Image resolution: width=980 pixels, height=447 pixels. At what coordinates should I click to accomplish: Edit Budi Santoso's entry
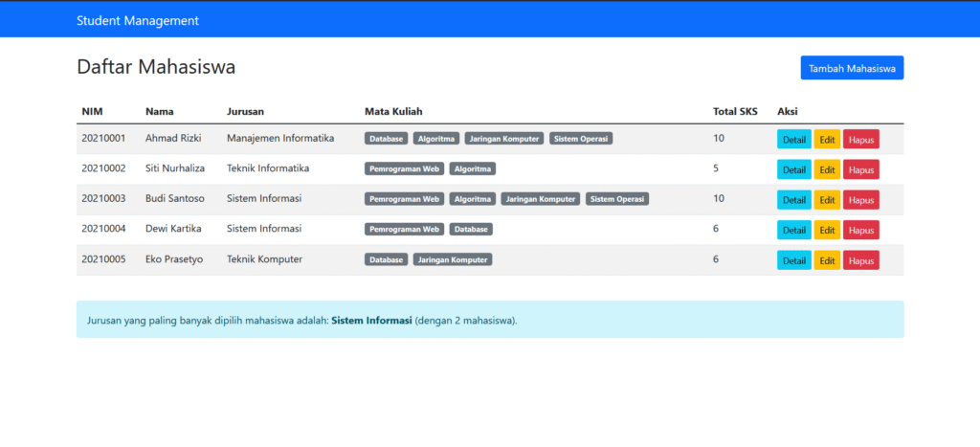pyautogui.click(x=827, y=200)
